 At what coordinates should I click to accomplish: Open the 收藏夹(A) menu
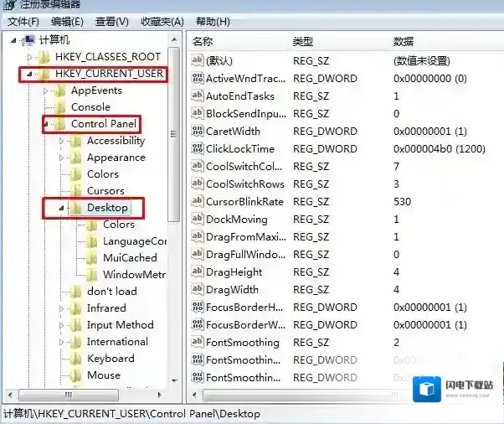pyautogui.click(x=162, y=21)
